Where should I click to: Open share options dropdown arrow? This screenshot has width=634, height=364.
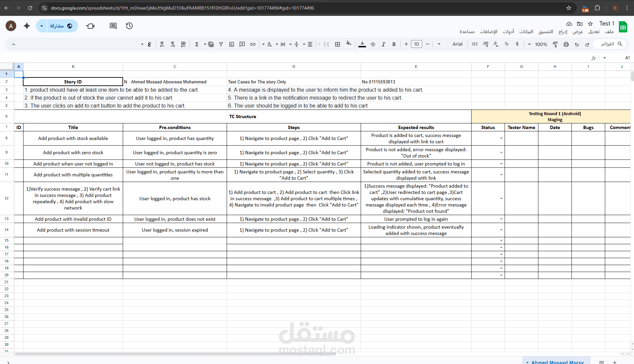(42, 26)
